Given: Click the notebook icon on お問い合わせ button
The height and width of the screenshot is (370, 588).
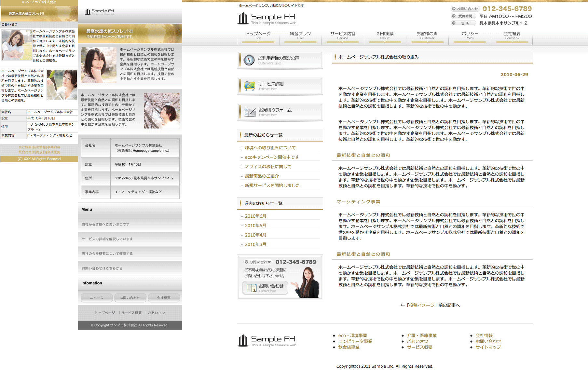Looking at the screenshot, I should point(252,288).
